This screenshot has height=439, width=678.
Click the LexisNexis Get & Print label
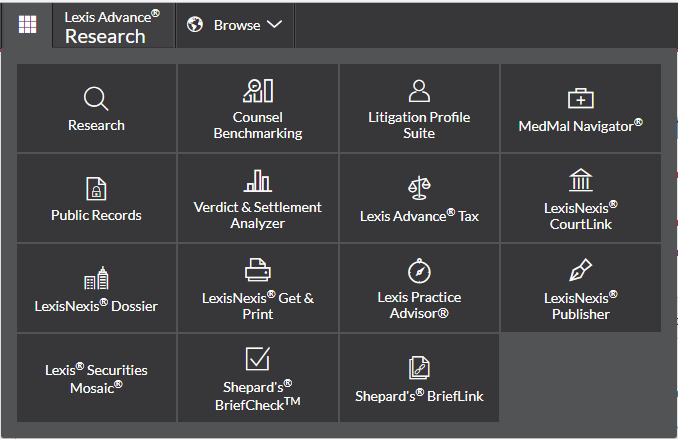tap(258, 306)
